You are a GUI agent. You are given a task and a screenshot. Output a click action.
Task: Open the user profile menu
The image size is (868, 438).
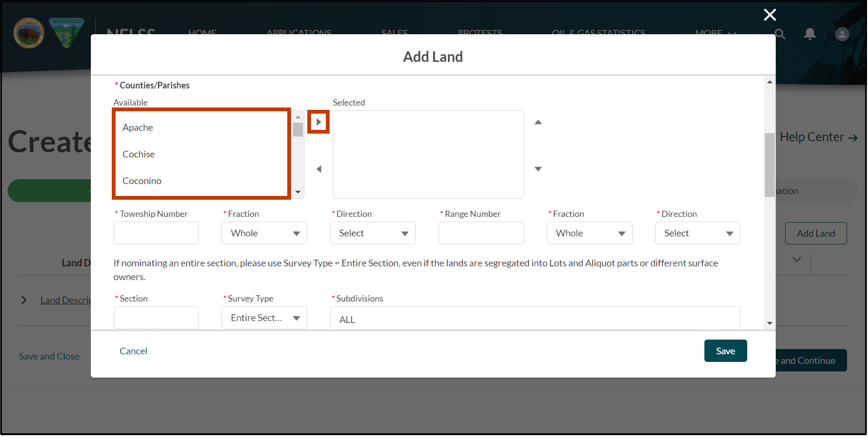coord(841,34)
